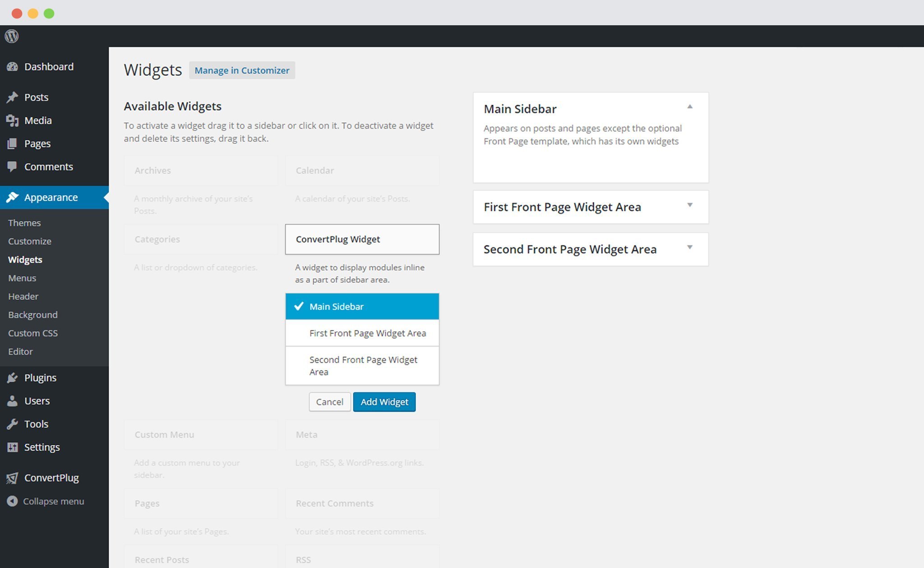
Task: Choose Second Front Page Widget Area option
Action: click(x=362, y=366)
